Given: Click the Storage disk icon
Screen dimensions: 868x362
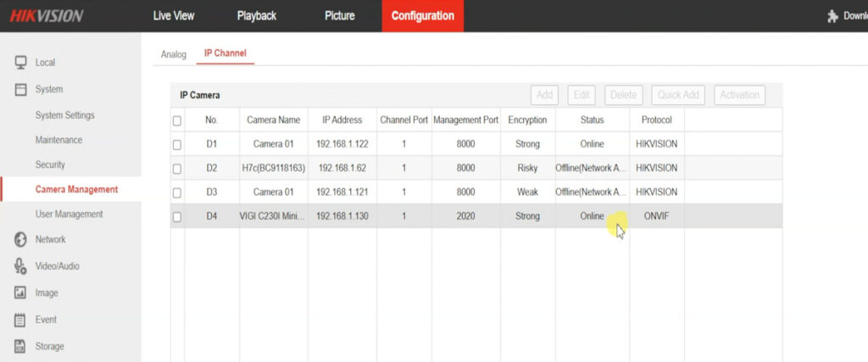Looking at the screenshot, I should [21, 346].
